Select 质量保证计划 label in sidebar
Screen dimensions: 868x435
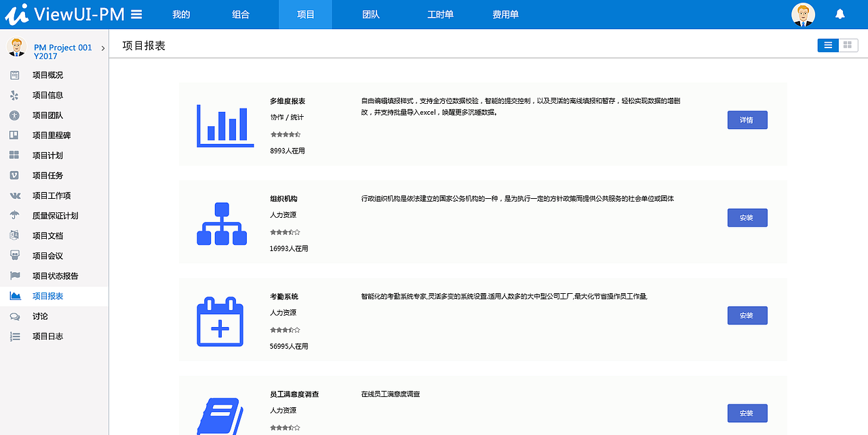(x=56, y=215)
